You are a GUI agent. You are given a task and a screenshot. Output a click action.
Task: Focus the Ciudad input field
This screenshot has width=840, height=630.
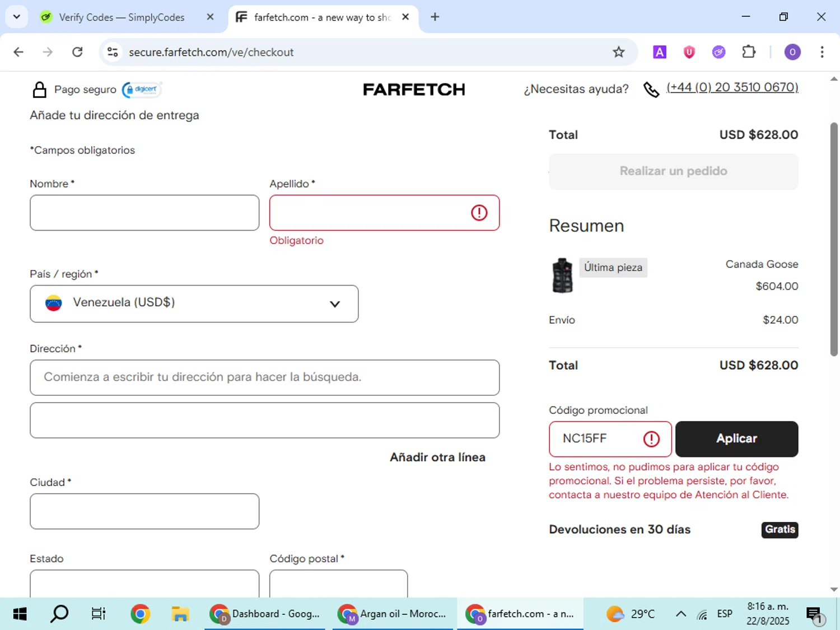pos(144,511)
